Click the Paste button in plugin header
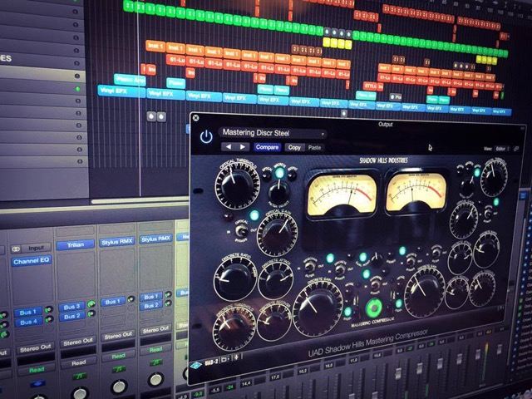Image resolution: width=532 pixels, height=399 pixels. 314,148
